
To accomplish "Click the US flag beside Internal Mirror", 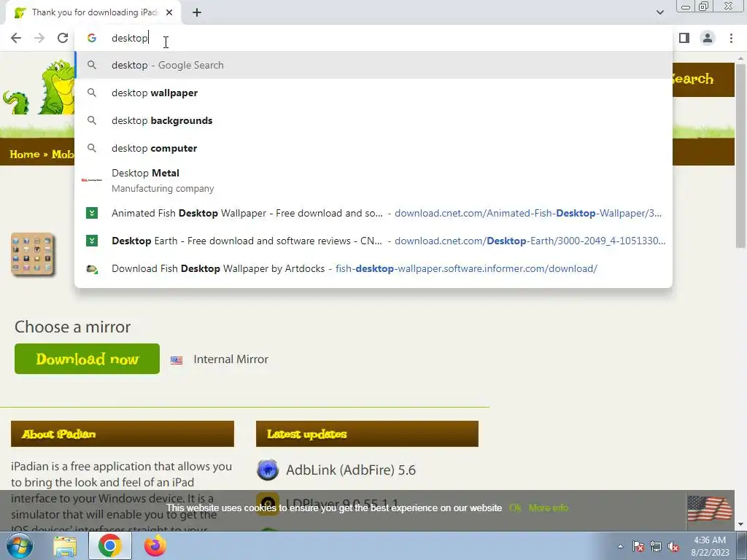I will pyautogui.click(x=177, y=360).
